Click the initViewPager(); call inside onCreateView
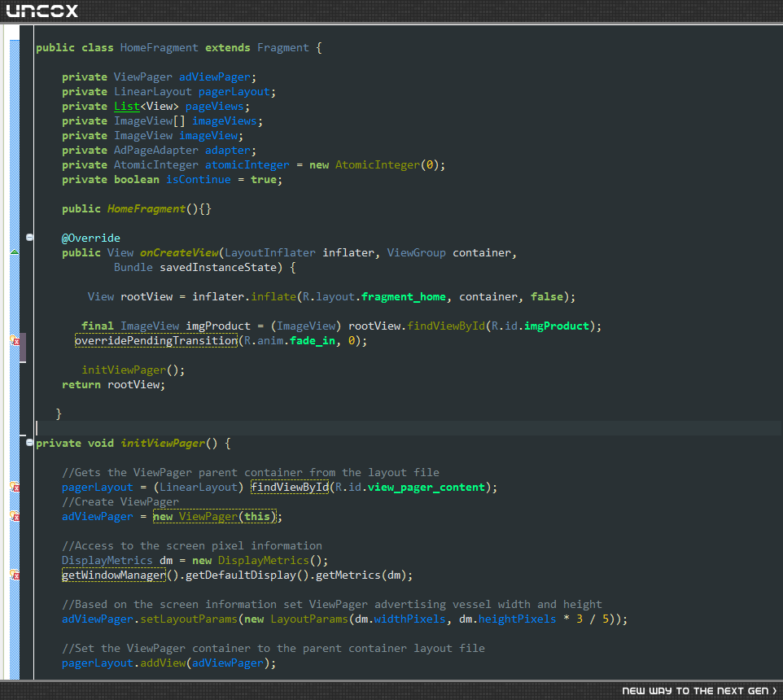 (x=133, y=370)
